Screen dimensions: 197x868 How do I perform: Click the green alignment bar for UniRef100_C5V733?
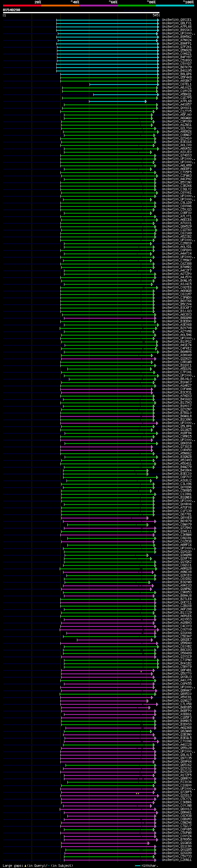[110, 857]
